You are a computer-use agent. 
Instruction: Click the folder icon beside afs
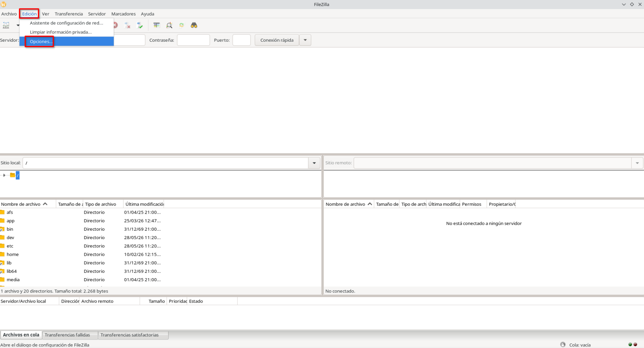pos(2,212)
